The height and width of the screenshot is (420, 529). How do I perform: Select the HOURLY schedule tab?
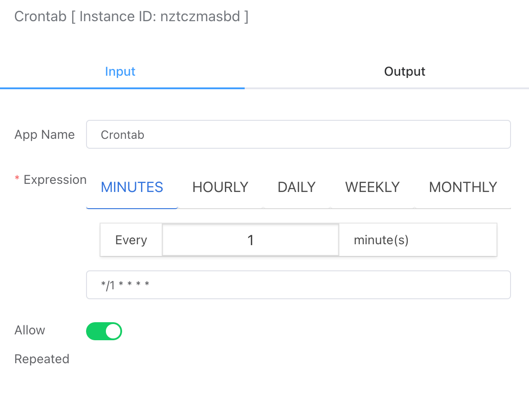[x=220, y=187]
